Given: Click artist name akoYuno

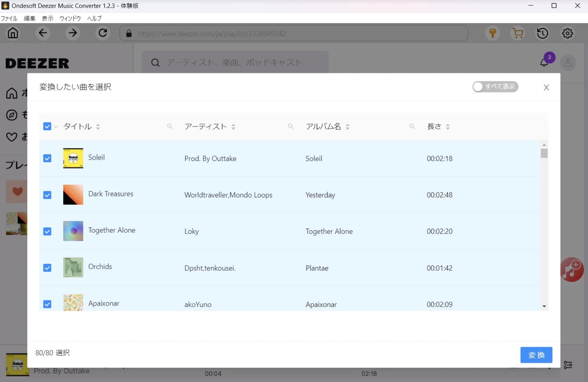Looking at the screenshot, I should pos(198,304).
